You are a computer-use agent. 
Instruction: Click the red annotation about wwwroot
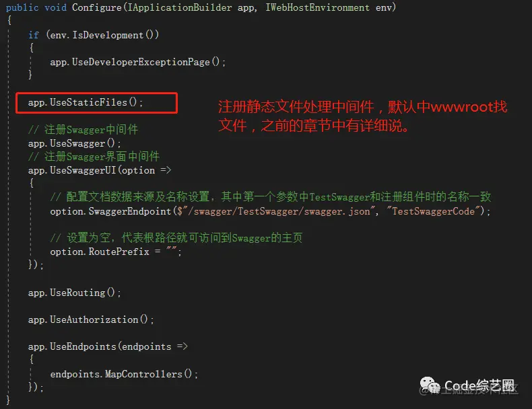[362, 116]
